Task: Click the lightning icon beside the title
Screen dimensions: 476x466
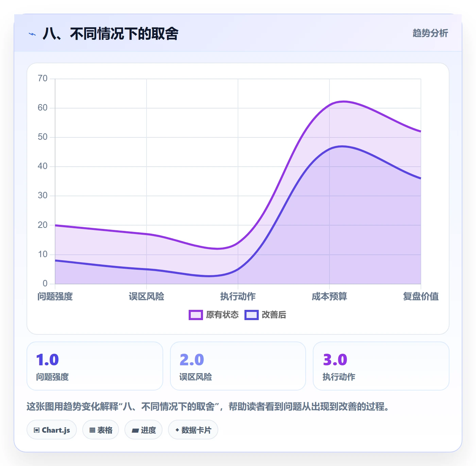Action: (x=32, y=34)
